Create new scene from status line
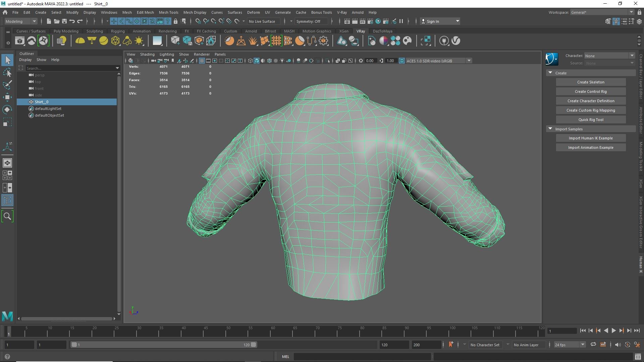The height and width of the screenshot is (362, 644). (49, 21)
